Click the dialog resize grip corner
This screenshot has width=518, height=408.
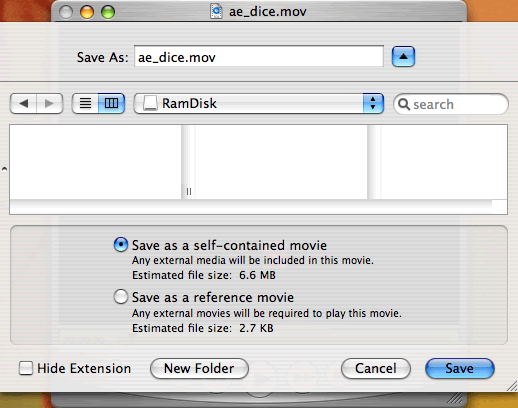point(512,386)
